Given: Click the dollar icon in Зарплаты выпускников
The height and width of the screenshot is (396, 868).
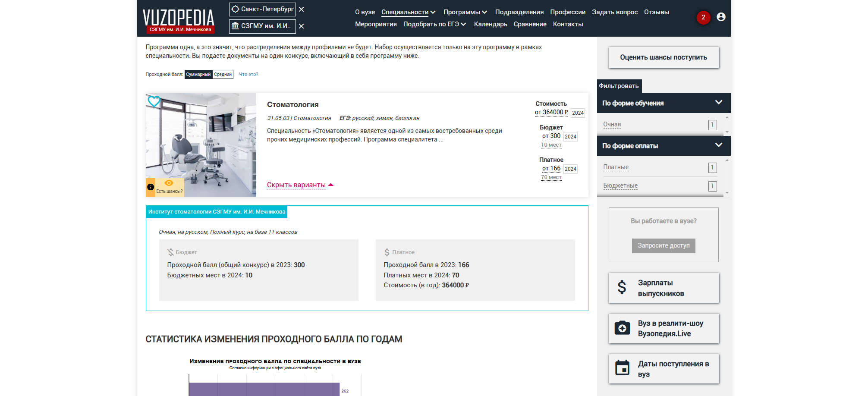Looking at the screenshot, I should (622, 287).
